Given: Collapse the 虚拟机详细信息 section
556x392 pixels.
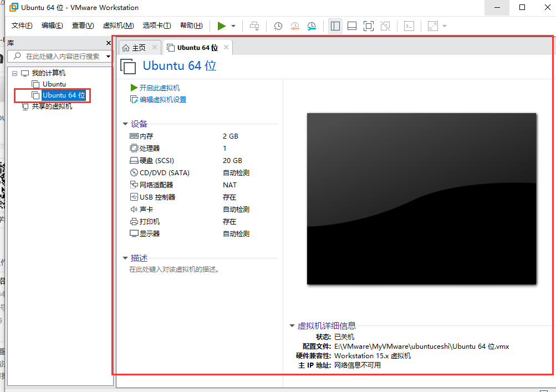Looking at the screenshot, I should tap(292, 325).
